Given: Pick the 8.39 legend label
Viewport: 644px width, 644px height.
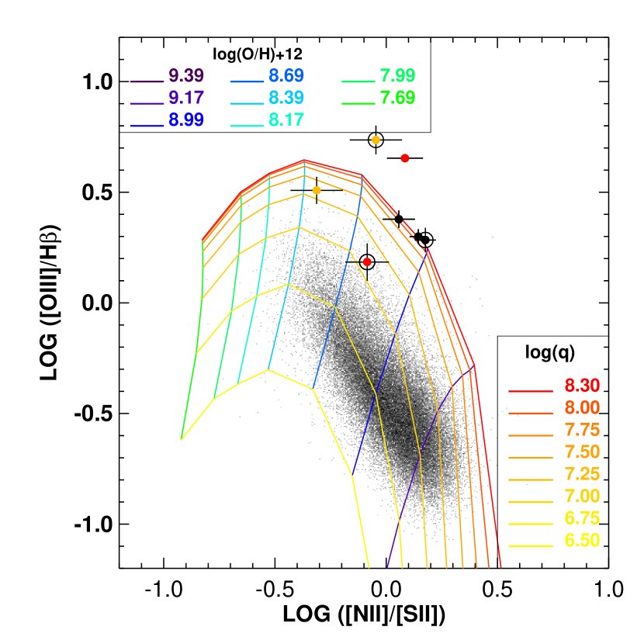Looking at the screenshot, I should point(286,97).
